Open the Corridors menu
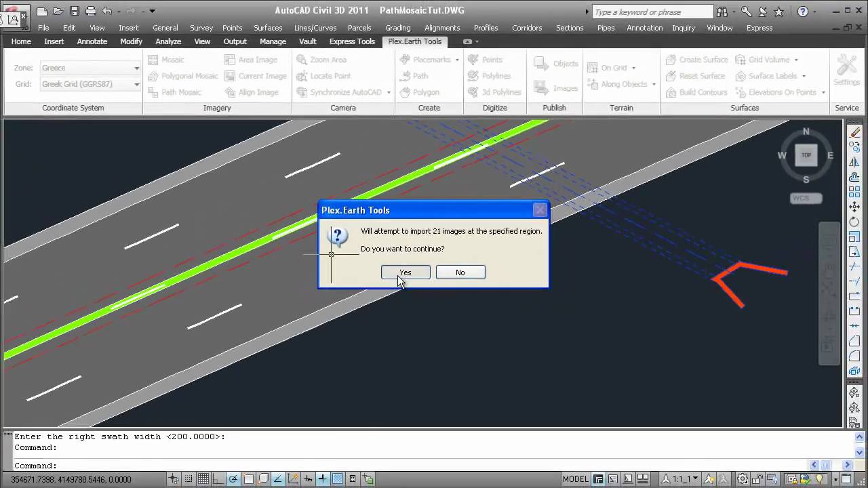Viewport: 868px width, 488px height. [x=527, y=28]
